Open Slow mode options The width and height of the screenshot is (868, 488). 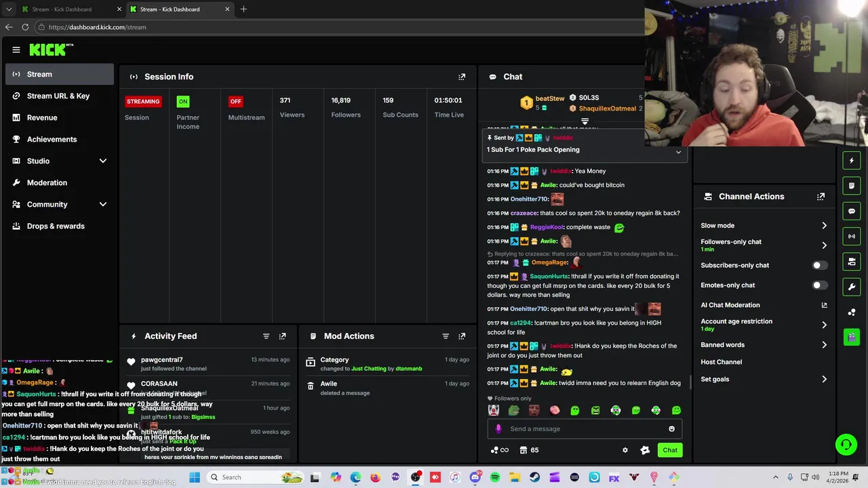pos(764,226)
